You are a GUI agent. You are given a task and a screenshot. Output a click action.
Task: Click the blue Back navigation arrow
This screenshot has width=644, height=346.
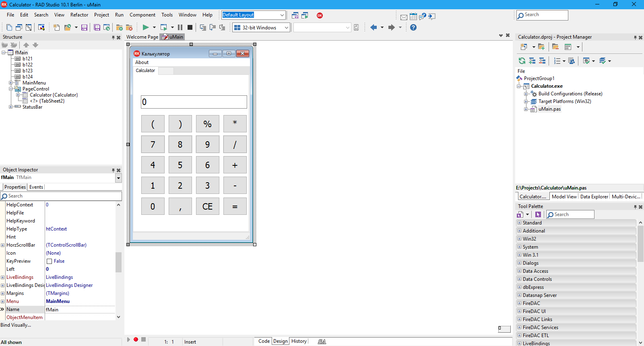click(x=374, y=27)
